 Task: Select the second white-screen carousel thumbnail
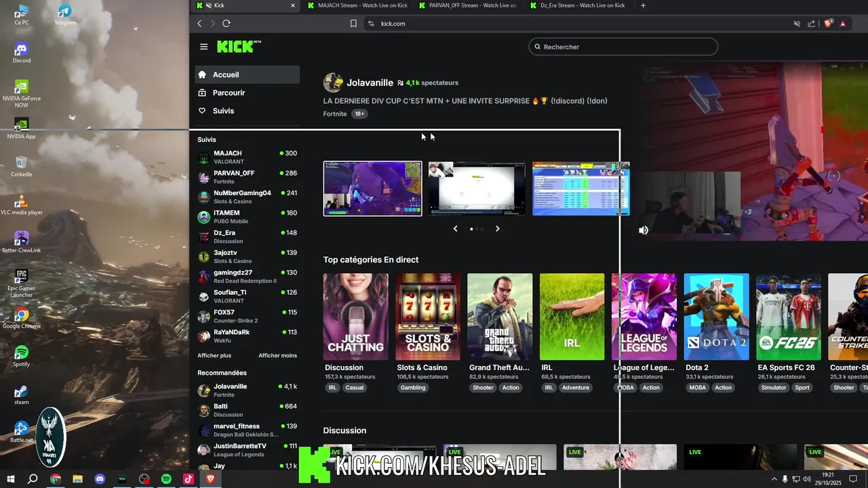click(477, 188)
